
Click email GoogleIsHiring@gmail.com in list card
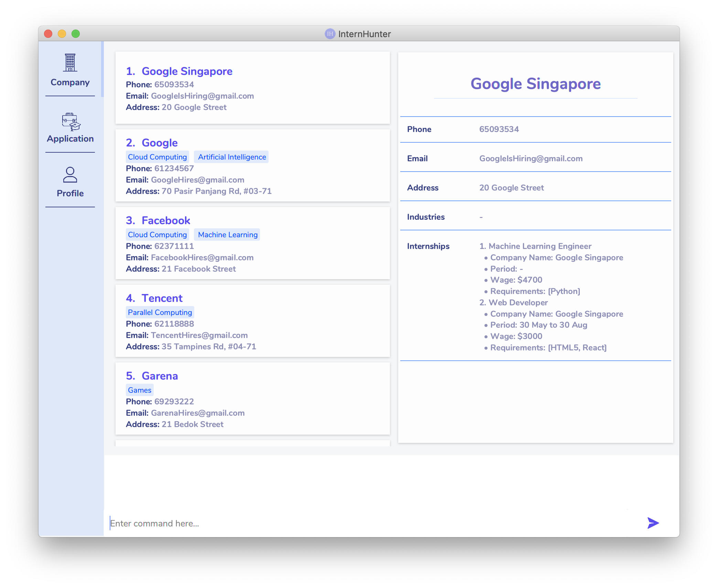pyautogui.click(x=202, y=96)
